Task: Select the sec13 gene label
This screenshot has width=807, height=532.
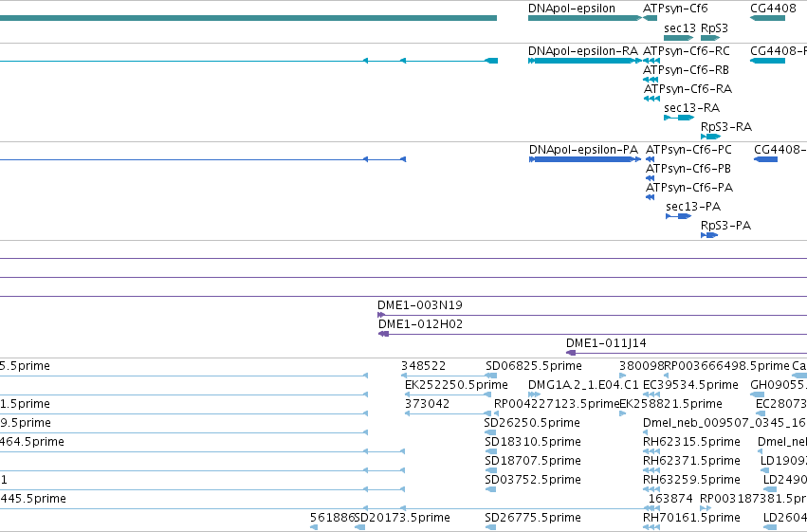Action: point(679,28)
